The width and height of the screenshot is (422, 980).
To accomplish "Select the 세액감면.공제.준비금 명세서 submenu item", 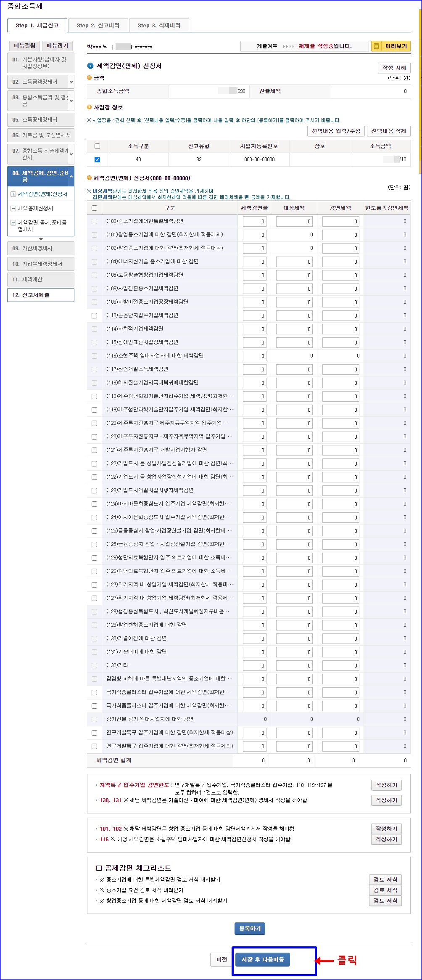I will pyautogui.click(x=42, y=226).
